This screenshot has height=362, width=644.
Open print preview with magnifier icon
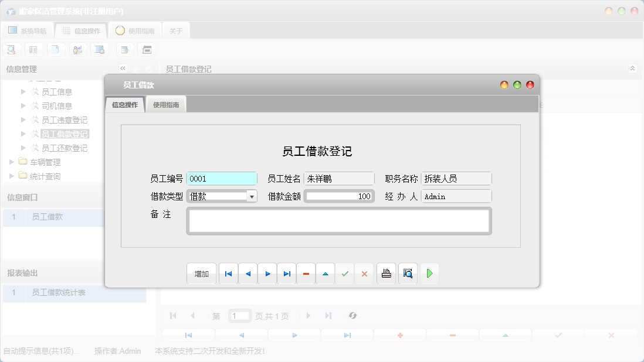pyautogui.click(x=408, y=274)
